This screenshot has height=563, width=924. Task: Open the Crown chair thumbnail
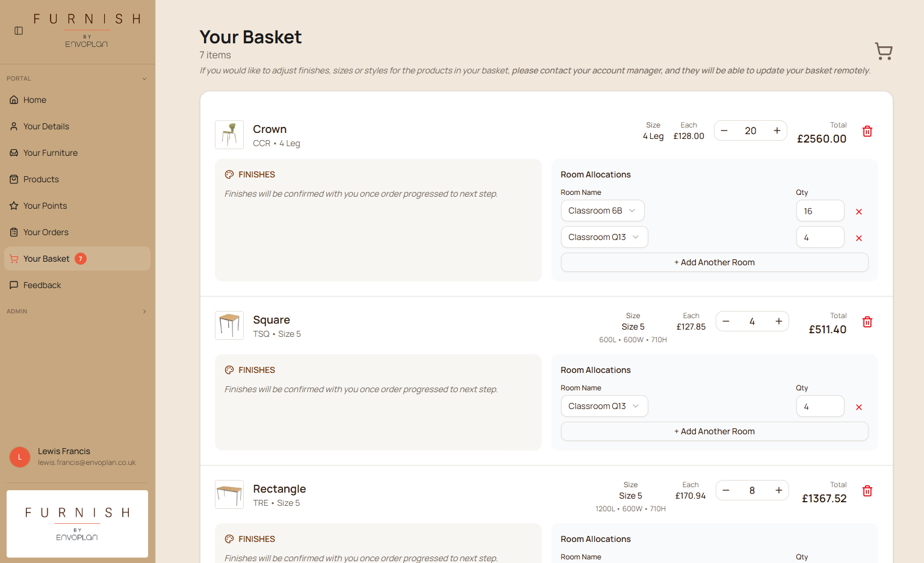coord(229,135)
